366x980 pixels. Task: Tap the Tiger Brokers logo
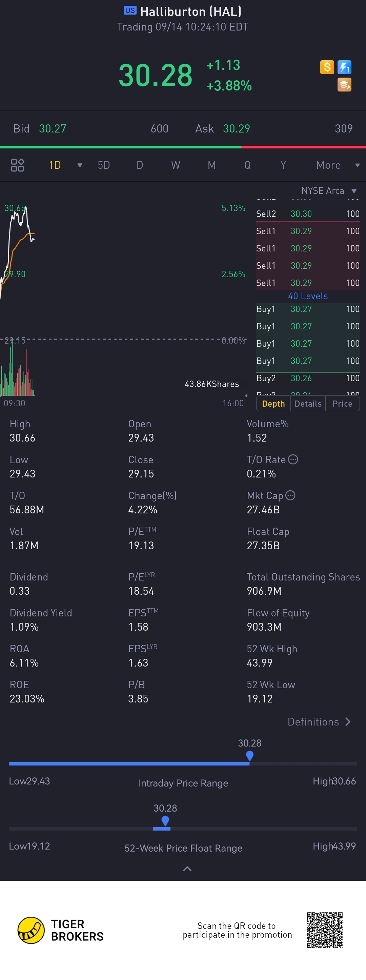coord(61,930)
